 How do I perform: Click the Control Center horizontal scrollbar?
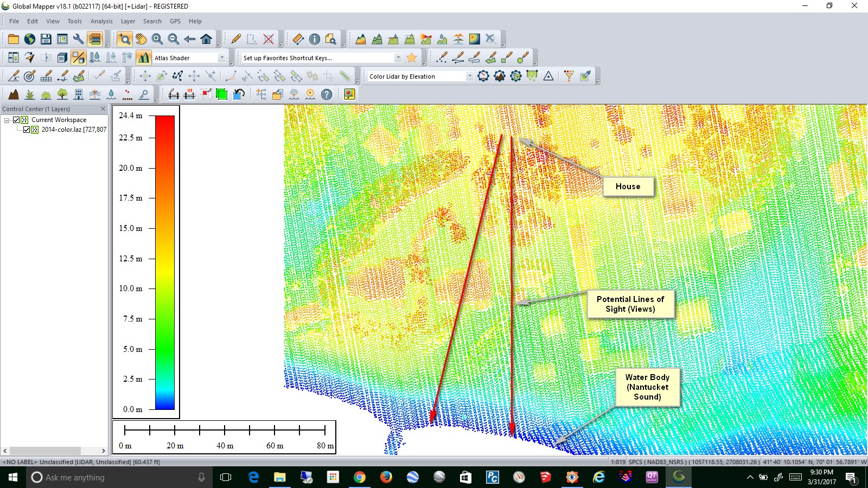point(46,451)
